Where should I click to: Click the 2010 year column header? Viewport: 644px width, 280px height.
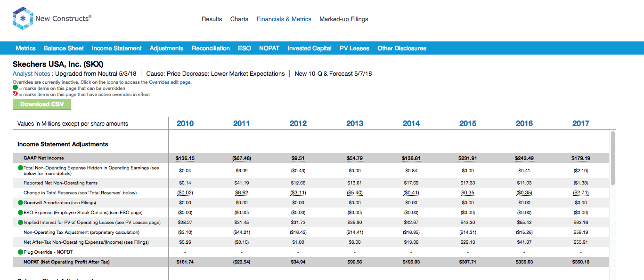click(x=185, y=123)
